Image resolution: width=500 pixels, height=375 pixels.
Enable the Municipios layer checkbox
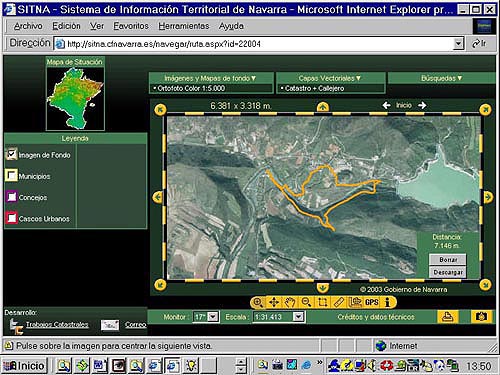tap(12, 175)
